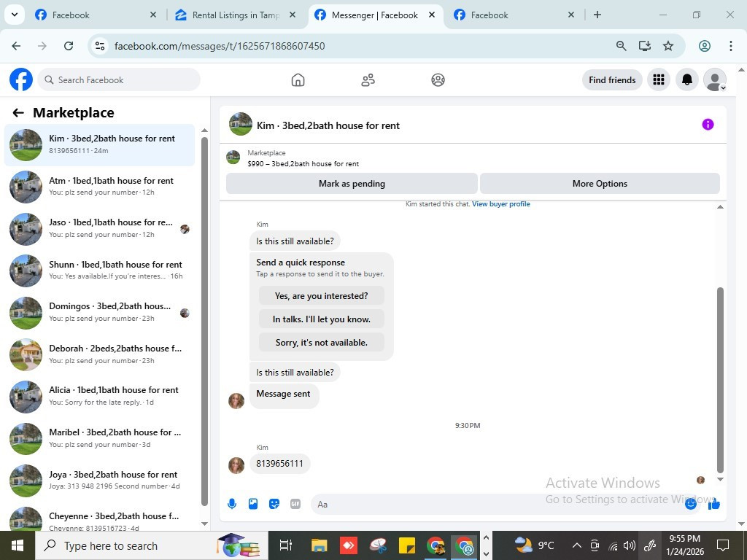The width and height of the screenshot is (747, 560).
Task: Click the install app icon in address bar
Action: pyautogui.click(x=645, y=46)
